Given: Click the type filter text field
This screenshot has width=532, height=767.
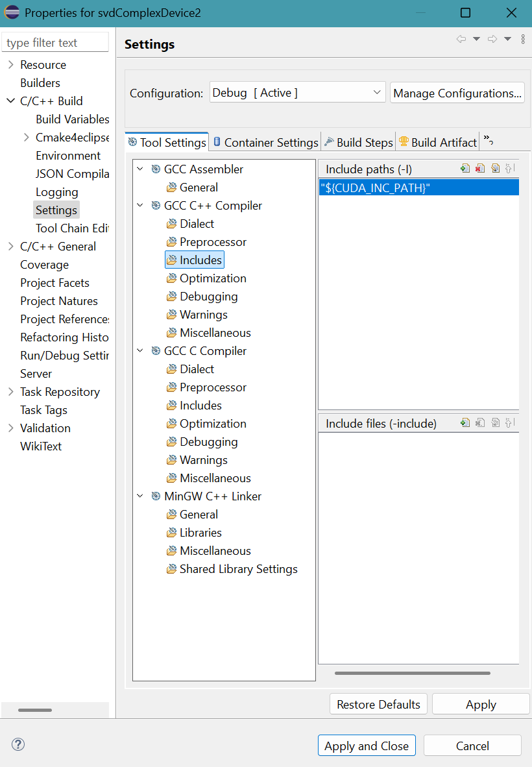Looking at the screenshot, I should 55,43.
